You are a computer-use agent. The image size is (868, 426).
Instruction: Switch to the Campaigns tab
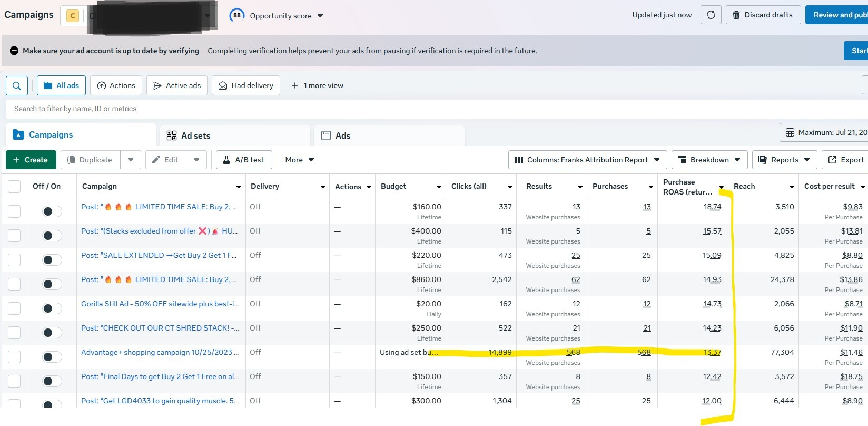click(81, 135)
